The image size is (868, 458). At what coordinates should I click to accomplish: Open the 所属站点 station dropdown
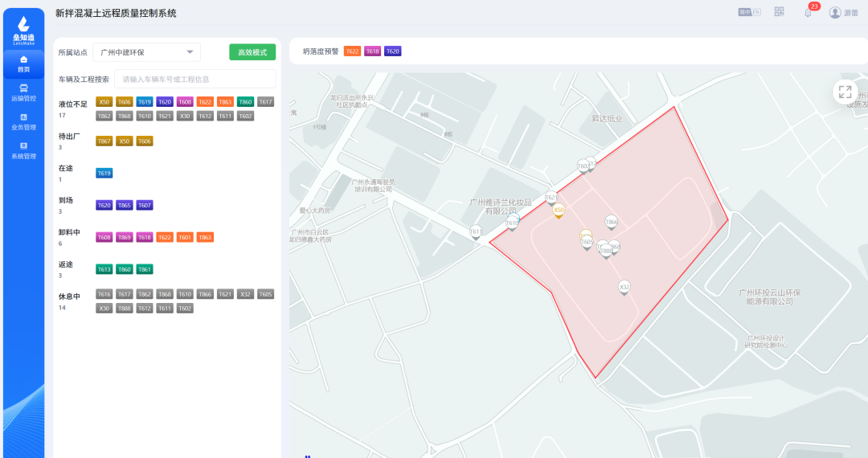[x=146, y=52]
